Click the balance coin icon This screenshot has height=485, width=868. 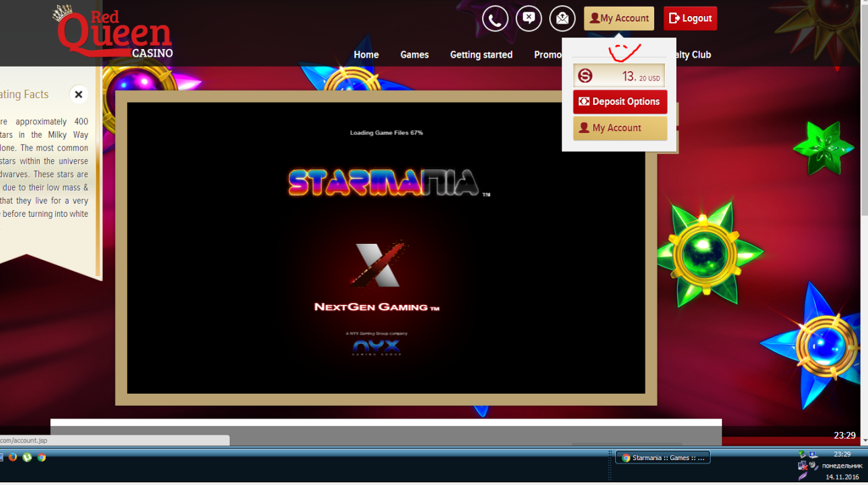tap(585, 76)
